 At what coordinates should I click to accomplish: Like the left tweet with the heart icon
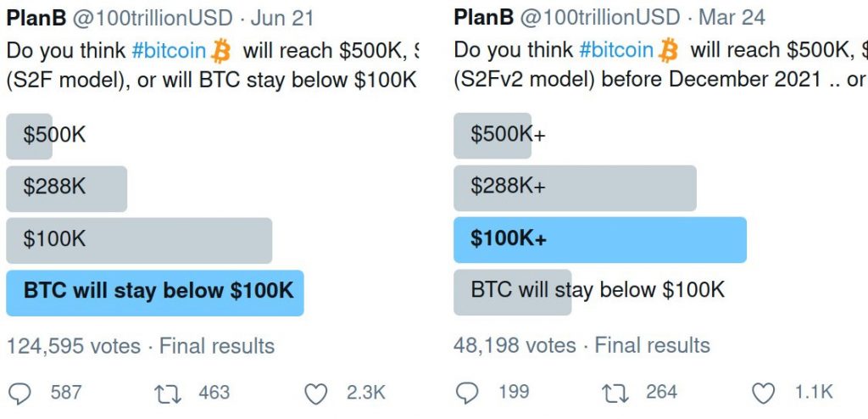click(316, 392)
